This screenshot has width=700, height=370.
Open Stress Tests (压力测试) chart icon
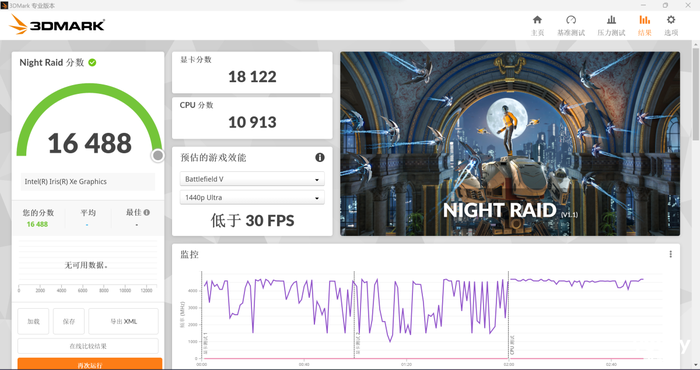click(x=611, y=20)
